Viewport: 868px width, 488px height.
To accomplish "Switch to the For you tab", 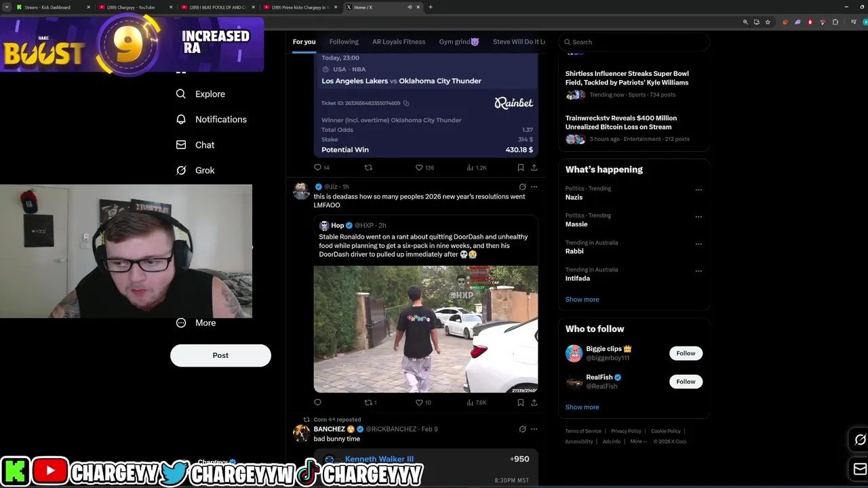I will pos(304,42).
